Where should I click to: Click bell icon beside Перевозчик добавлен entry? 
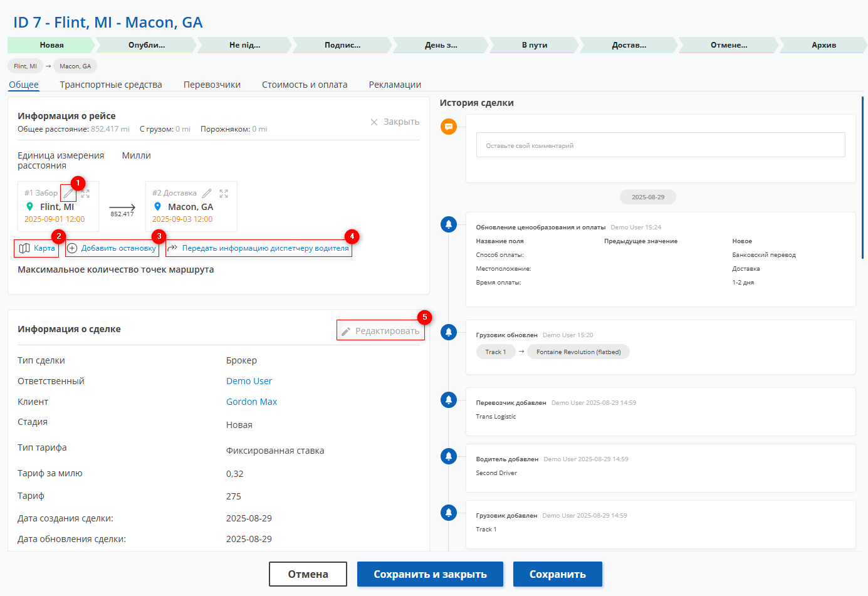coord(449,400)
